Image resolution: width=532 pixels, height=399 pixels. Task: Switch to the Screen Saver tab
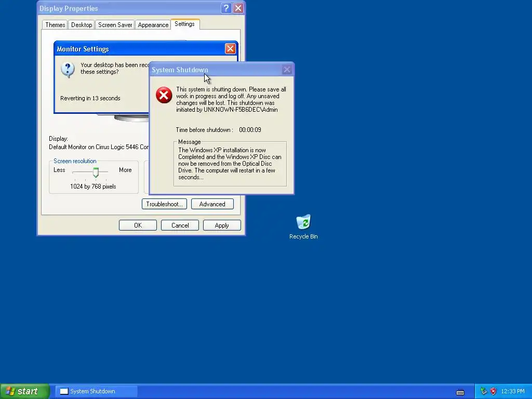click(115, 25)
